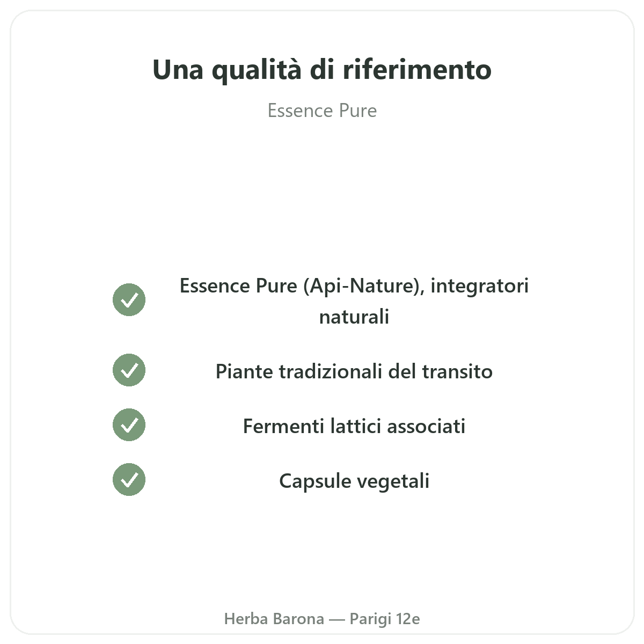The width and height of the screenshot is (644, 644).
Task: Select the 'Piante tradizionali del transito' item text
Action: point(354,371)
